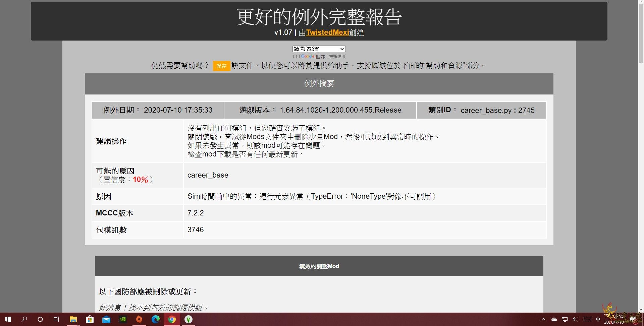Select the 更好的例外完整報告 page title
Screen dimensions: 644x326
pos(319,17)
